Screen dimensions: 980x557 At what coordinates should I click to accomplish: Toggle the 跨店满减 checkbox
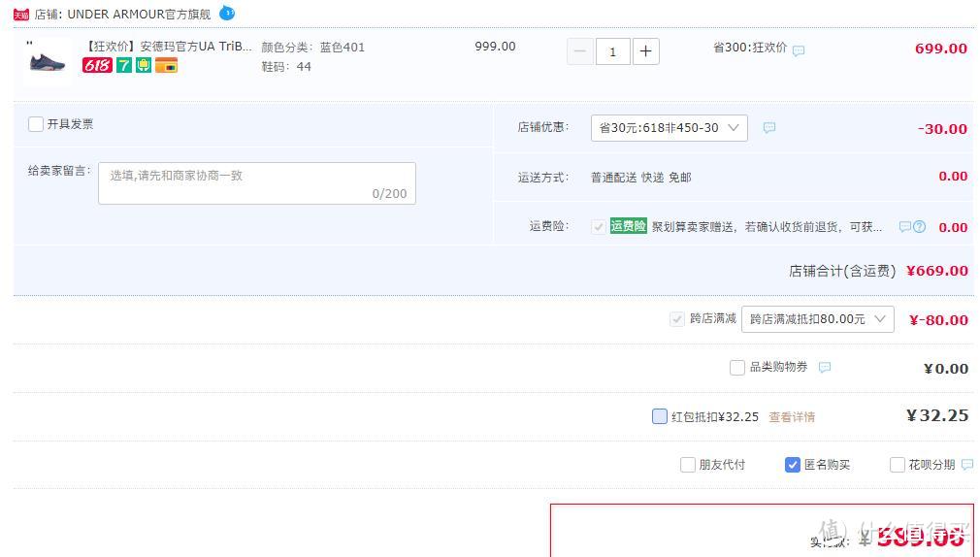677,319
